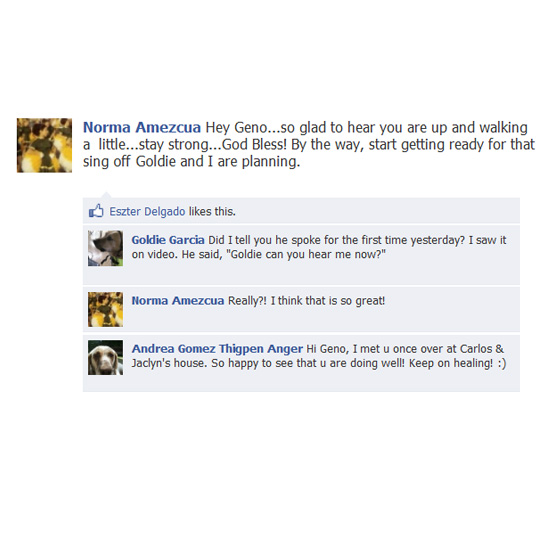The image size is (540, 540).
Task: Open Andrea Gomez Thigpen Anger's avatar
Action: tap(105, 357)
